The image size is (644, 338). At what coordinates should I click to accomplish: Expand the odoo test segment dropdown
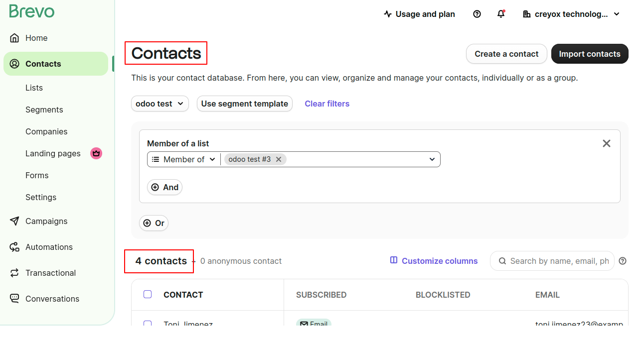click(x=160, y=104)
